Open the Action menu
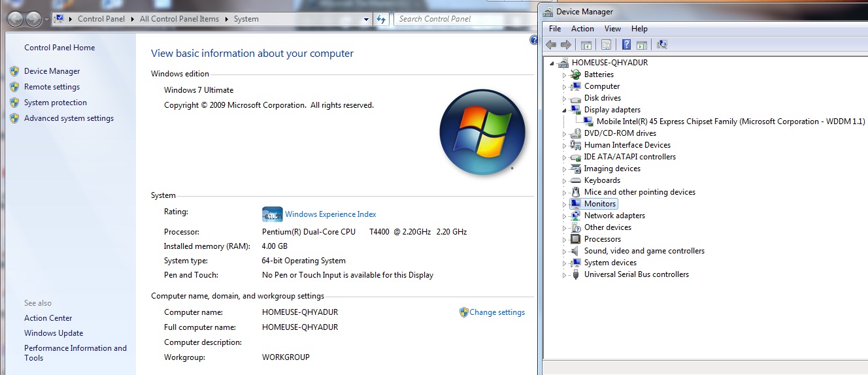The height and width of the screenshot is (375, 868). (582, 29)
